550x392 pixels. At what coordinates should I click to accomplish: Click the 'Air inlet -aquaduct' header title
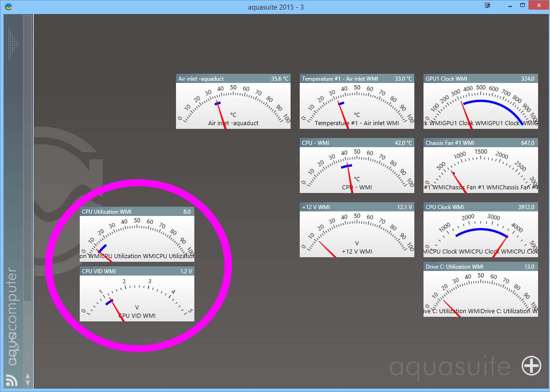click(201, 79)
